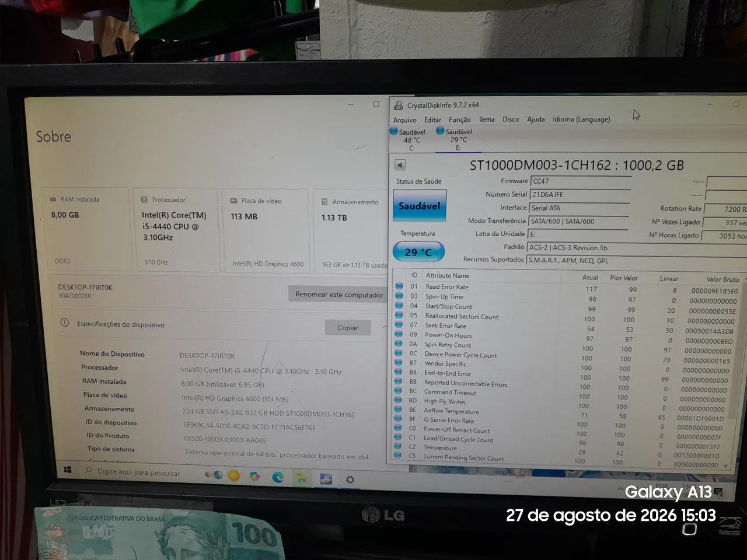Click the supported features S.M.A.R.T. field
The height and width of the screenshot is (560, 747).
coord(636,261)
